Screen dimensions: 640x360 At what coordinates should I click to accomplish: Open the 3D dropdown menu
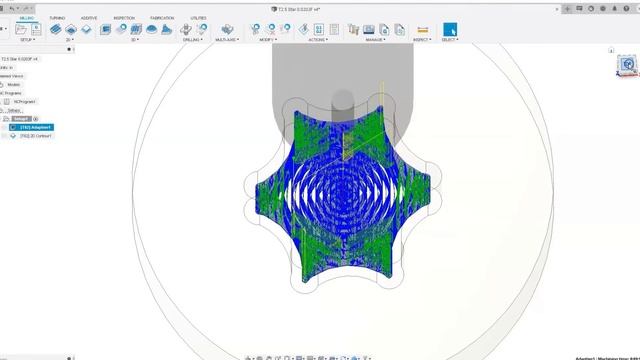pos(135,40)
